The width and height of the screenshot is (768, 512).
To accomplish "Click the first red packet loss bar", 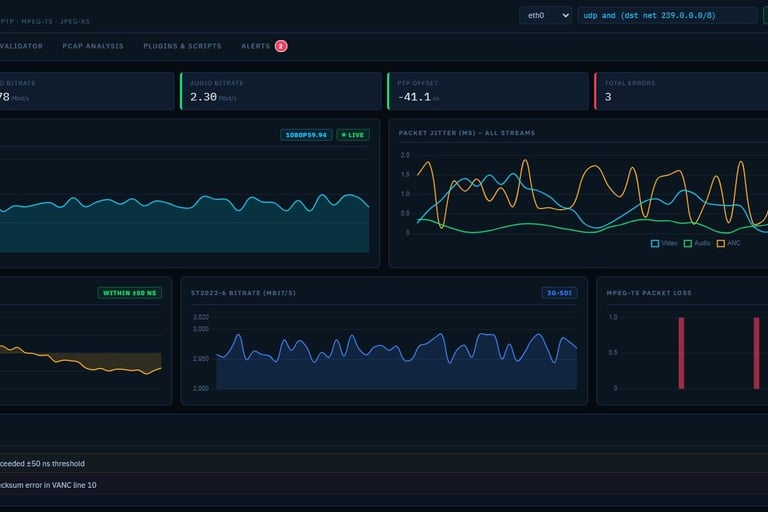I will 681,353.
